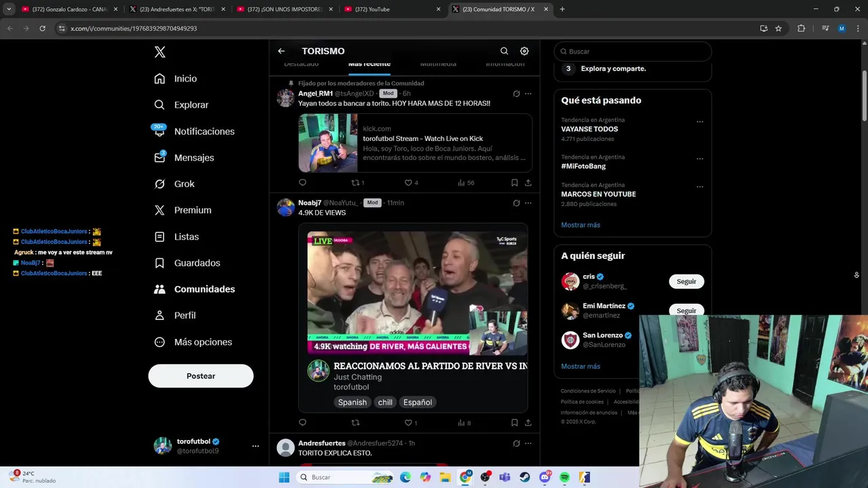Image resolution: width=868 pixels, height=488 pixels.
Task: Open the Chrome tab search dropdown
Action: tap(9, 9)
